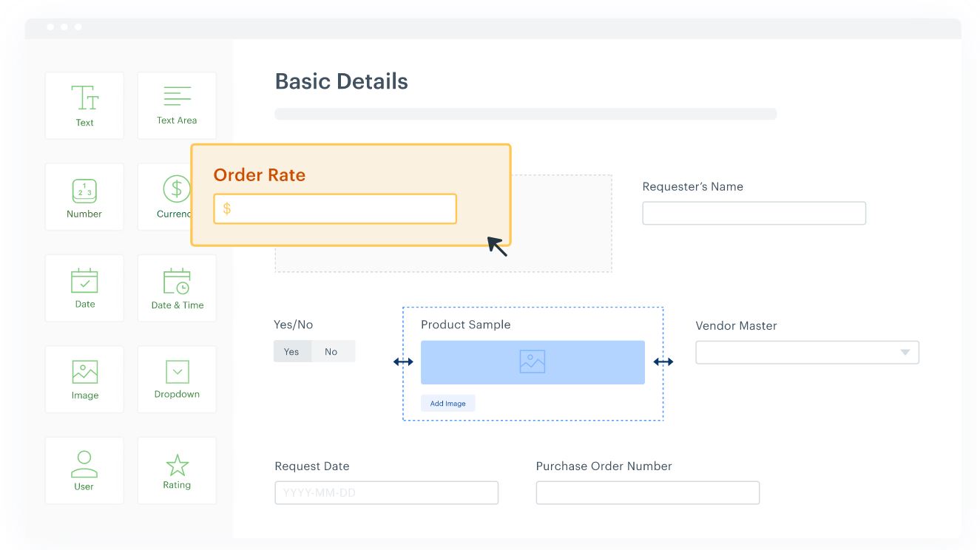Toggle Yes in the Yes/No field
This screenshot has width=980, height=550.
[x=292, y=351]
